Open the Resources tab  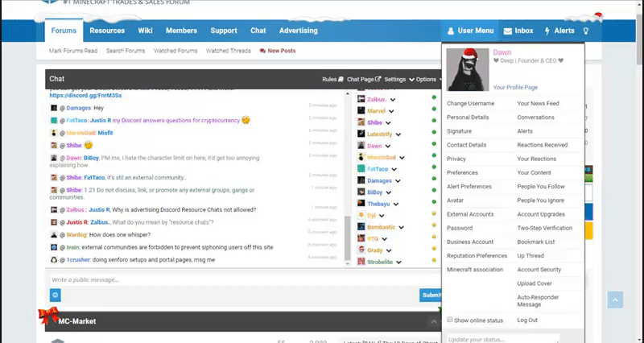(107, 31)
